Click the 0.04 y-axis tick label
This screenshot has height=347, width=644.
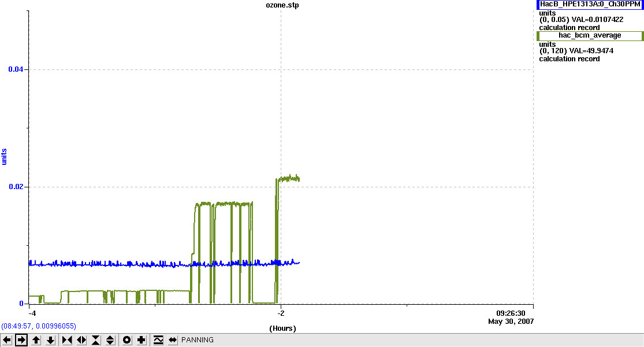click(x=16, y=69)
